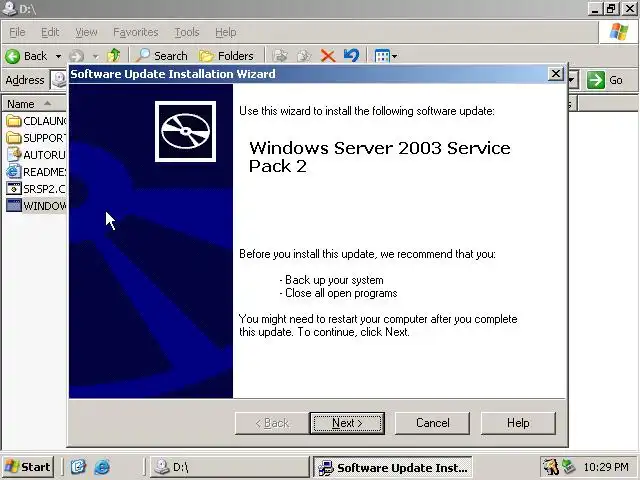Open the Edit menu in Explorer
The height and width of the screenshot is (480, 640).
(50, 32)
